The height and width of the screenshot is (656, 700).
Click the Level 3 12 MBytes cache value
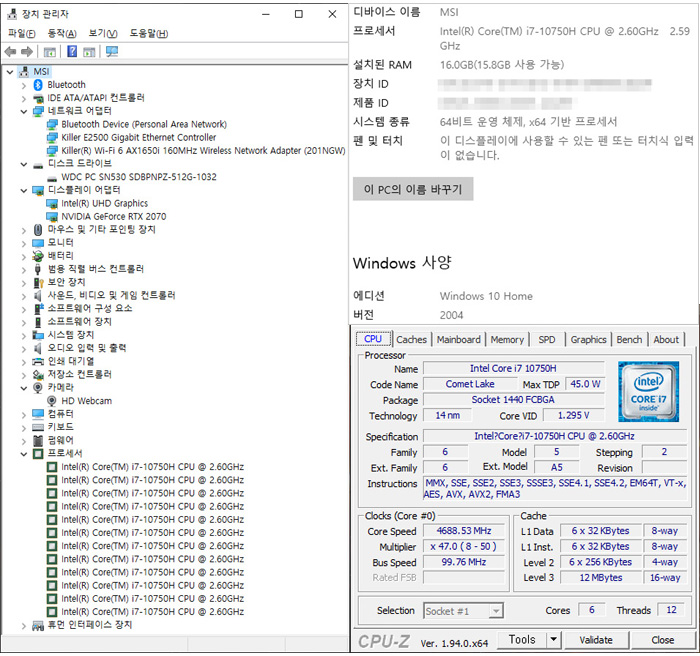[x=600, y=578]
